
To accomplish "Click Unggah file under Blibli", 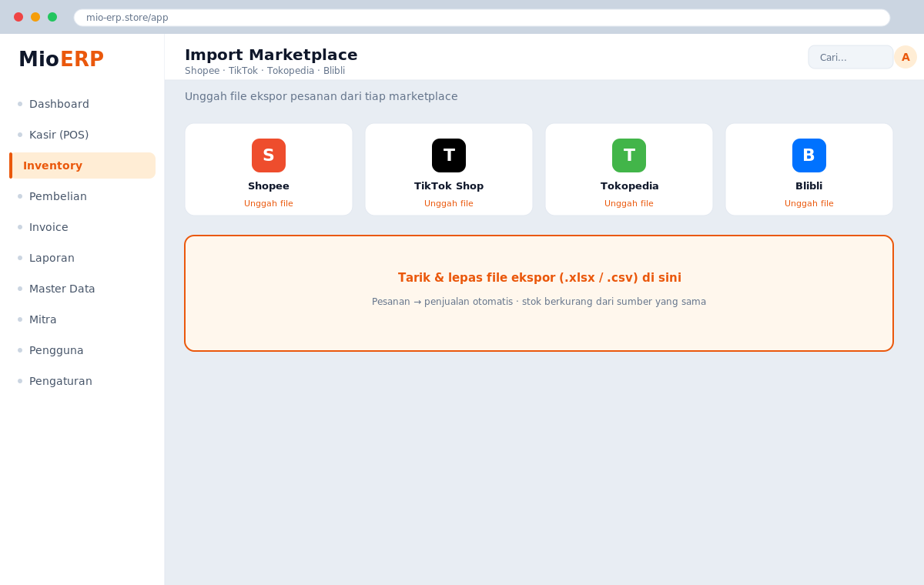I will [x=809, y=203].
